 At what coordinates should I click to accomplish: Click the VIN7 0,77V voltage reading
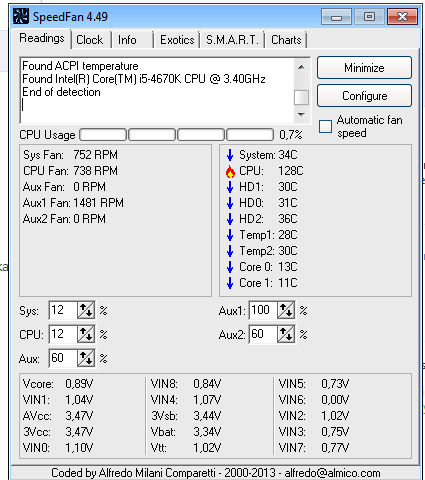314,448
